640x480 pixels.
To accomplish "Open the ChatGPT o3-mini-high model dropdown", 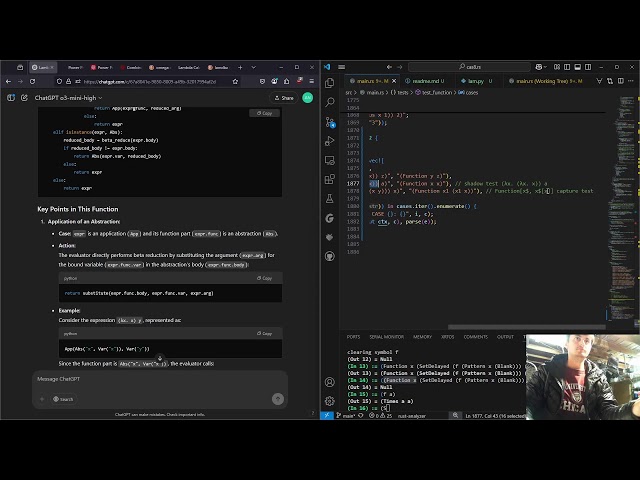I will coord(66,98).
